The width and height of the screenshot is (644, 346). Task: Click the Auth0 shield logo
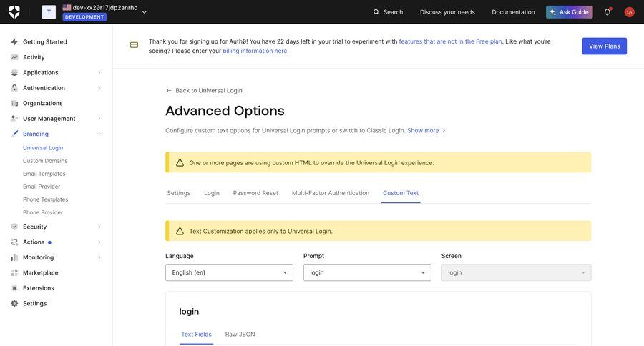[x=14, y=12]
